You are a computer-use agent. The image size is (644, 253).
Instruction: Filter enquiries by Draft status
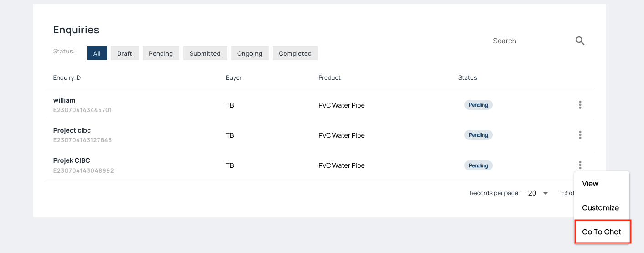click(125, 53)
